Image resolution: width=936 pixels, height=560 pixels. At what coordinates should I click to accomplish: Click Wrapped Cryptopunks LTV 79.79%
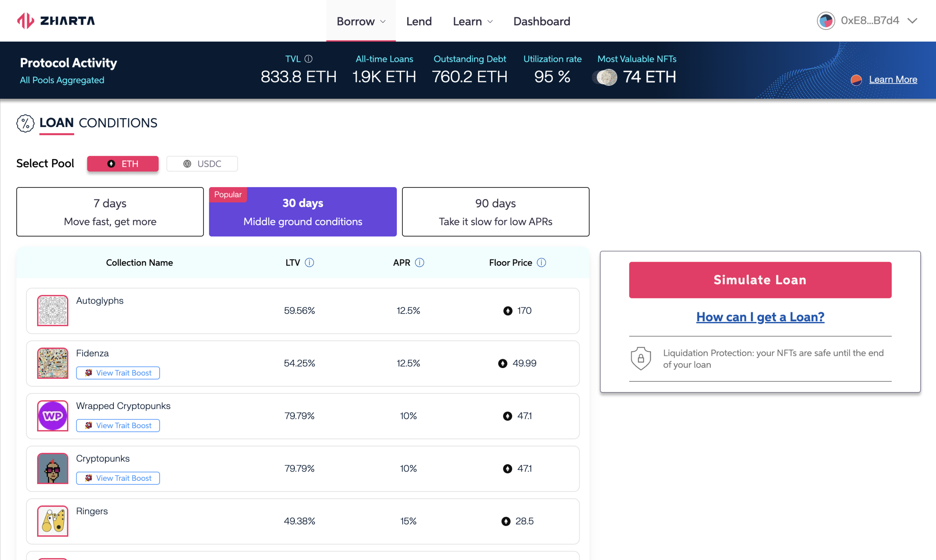tap(299, 416)
